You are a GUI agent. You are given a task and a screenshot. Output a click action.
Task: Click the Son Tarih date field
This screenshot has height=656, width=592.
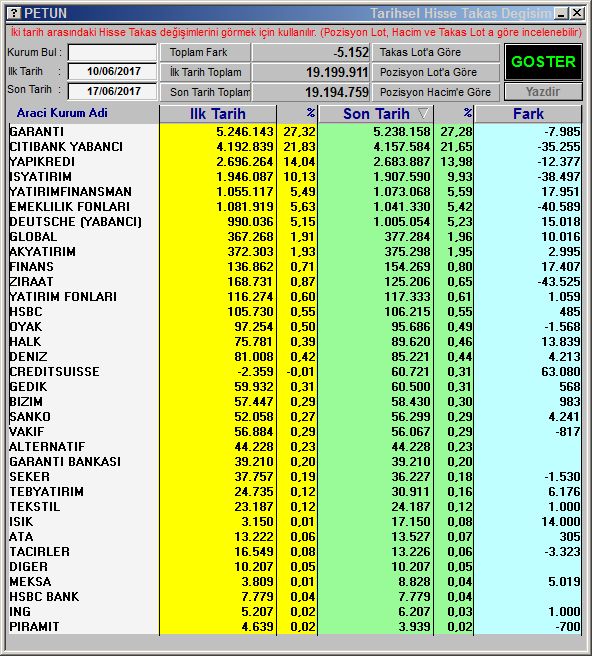click(112, 91)
